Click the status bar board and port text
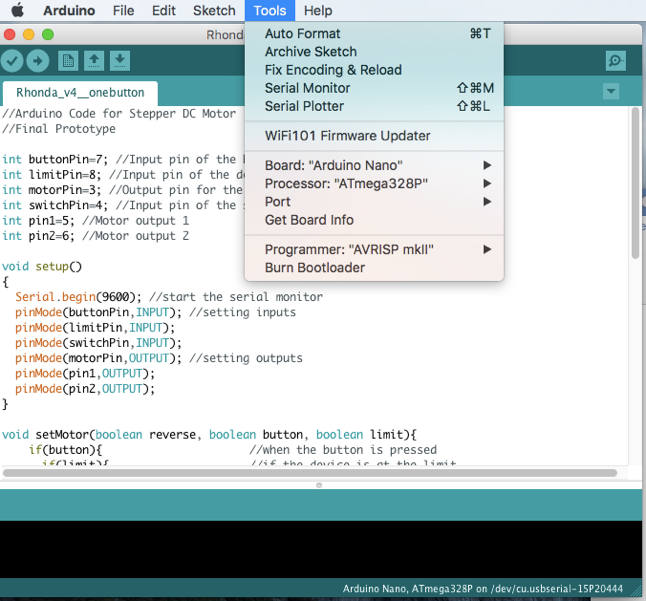 [482, 589]
